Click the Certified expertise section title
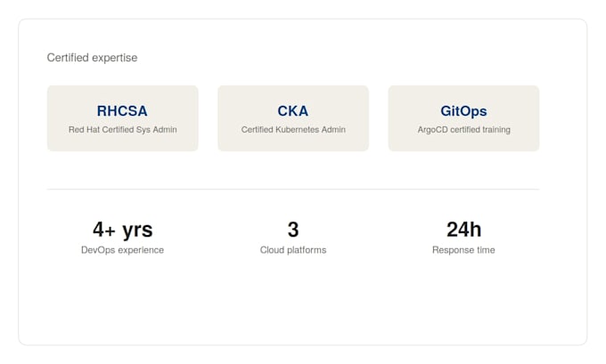 [92, 58]
